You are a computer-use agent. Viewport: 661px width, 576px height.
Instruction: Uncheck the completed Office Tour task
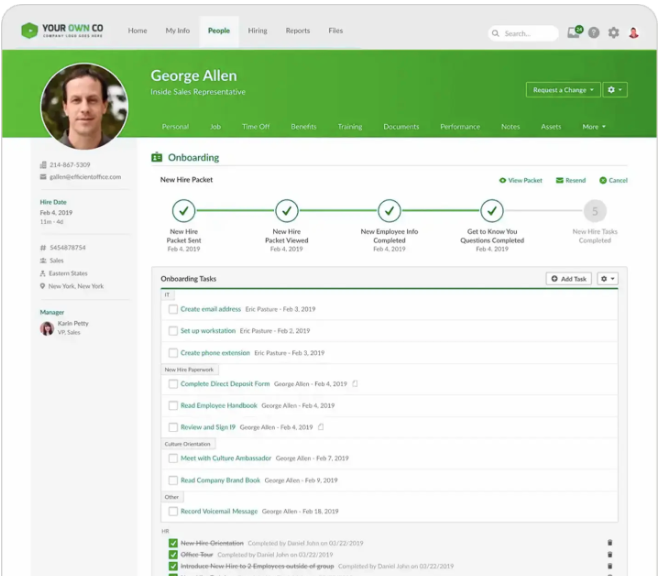pos(173,554)
